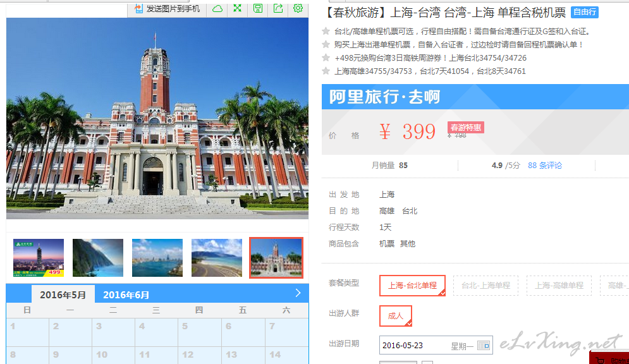Choose the 上海-高雄单程 package option
629x364 pixels.
[x=559, y=286]
